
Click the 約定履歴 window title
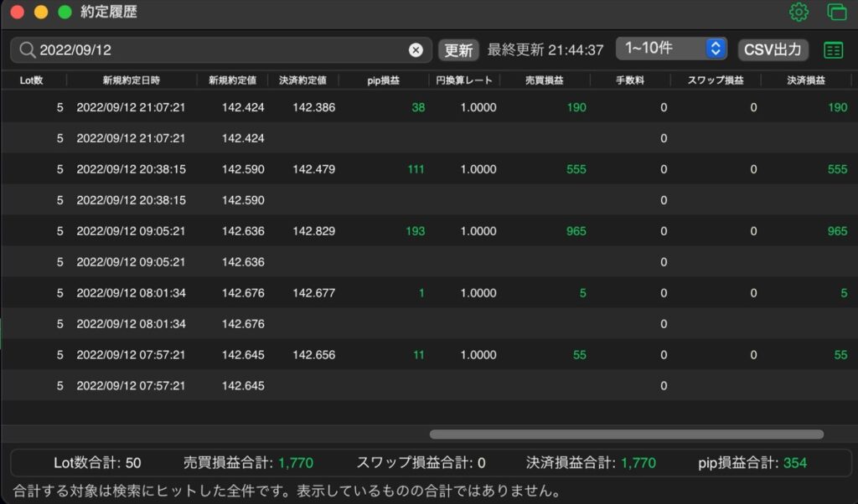coord(108,12)
